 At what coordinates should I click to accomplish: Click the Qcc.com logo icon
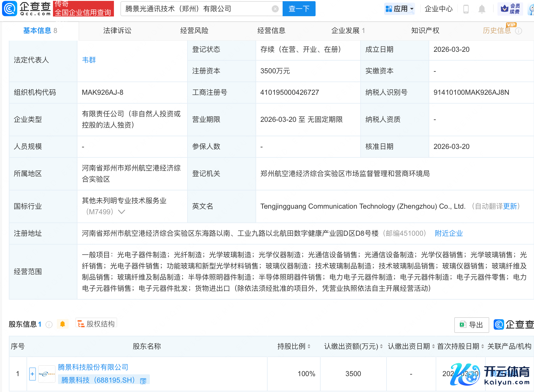[10, 9]
